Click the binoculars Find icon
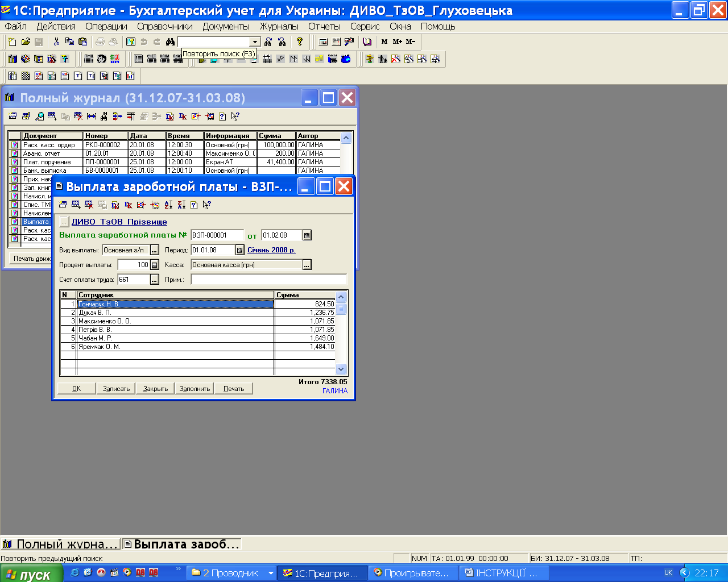Screen dimensions: 728x582 [170, 41]
